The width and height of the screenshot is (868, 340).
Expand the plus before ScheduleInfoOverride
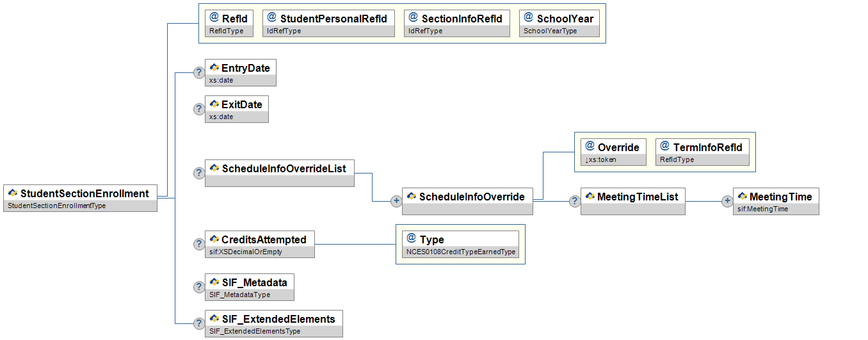coord(396,202)
